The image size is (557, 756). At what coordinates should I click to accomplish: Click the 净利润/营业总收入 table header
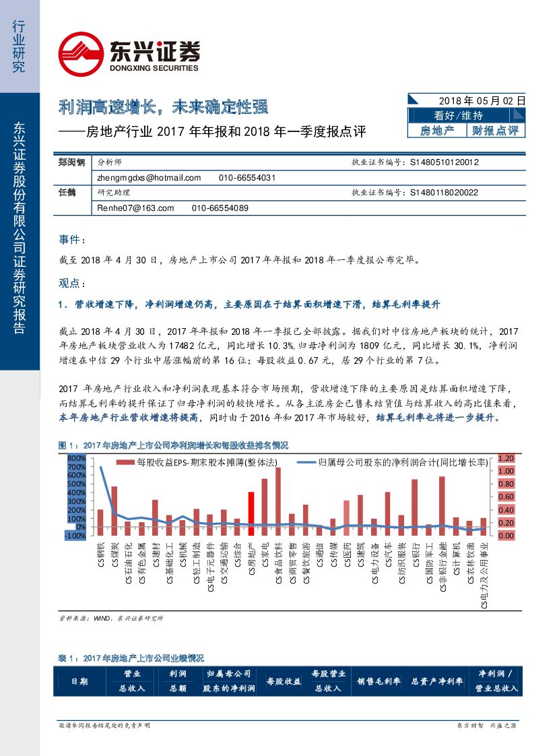click(x=496, y=681)
